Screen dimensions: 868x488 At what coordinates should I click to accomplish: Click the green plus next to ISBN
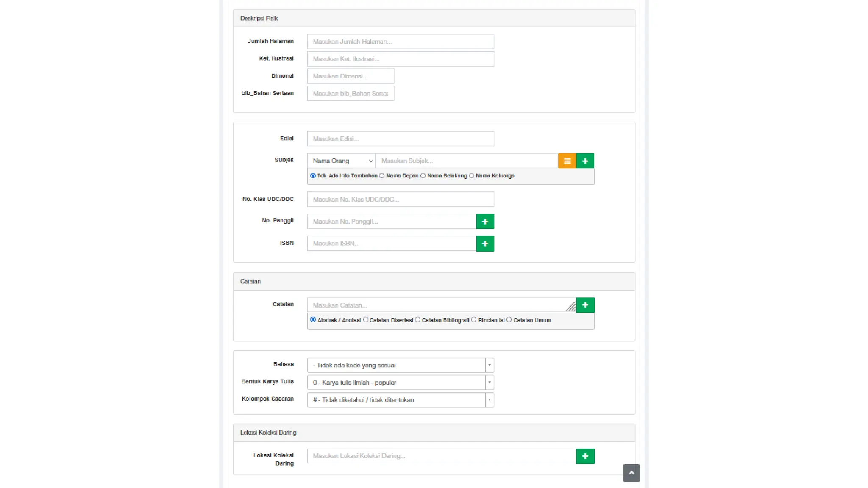[485, 244]
